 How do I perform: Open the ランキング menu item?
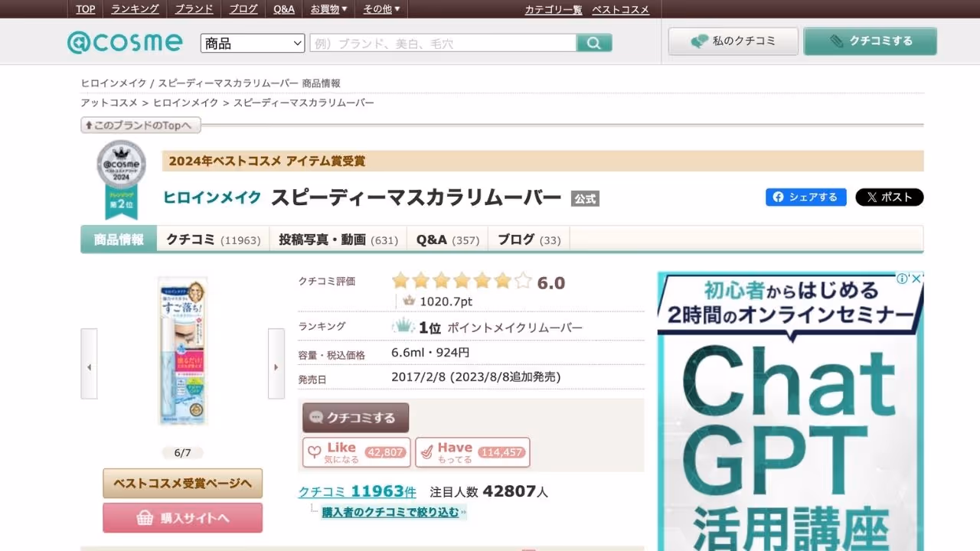(135, 9)
